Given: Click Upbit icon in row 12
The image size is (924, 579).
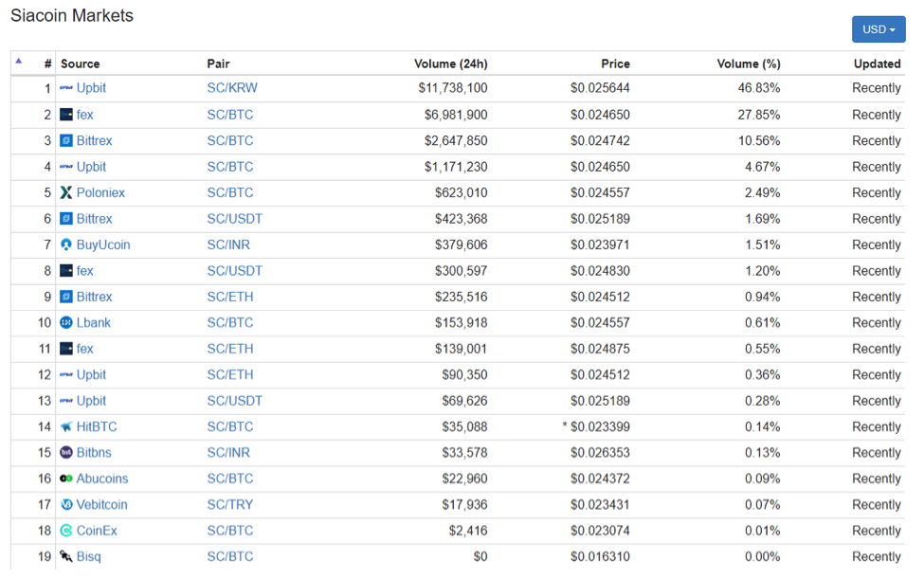Looking at the screenshot, I should click(x=66, y=374).
